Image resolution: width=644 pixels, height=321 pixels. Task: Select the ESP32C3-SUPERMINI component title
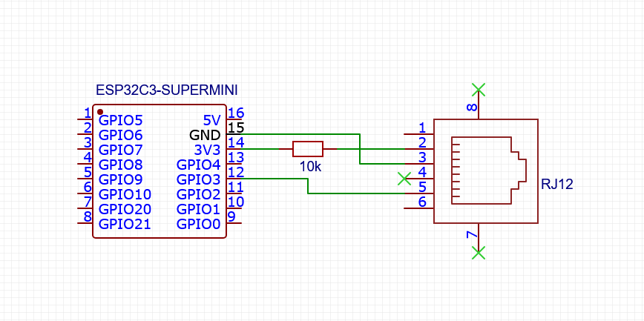[x=166, y=90]
